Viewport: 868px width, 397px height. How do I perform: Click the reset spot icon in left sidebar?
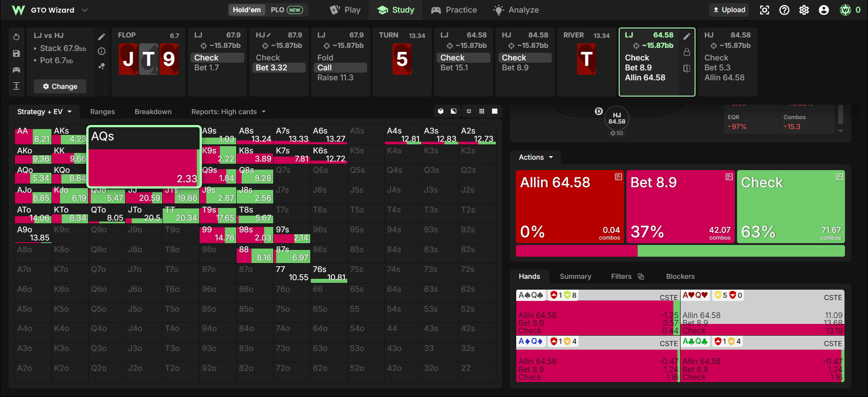(16, 37)
